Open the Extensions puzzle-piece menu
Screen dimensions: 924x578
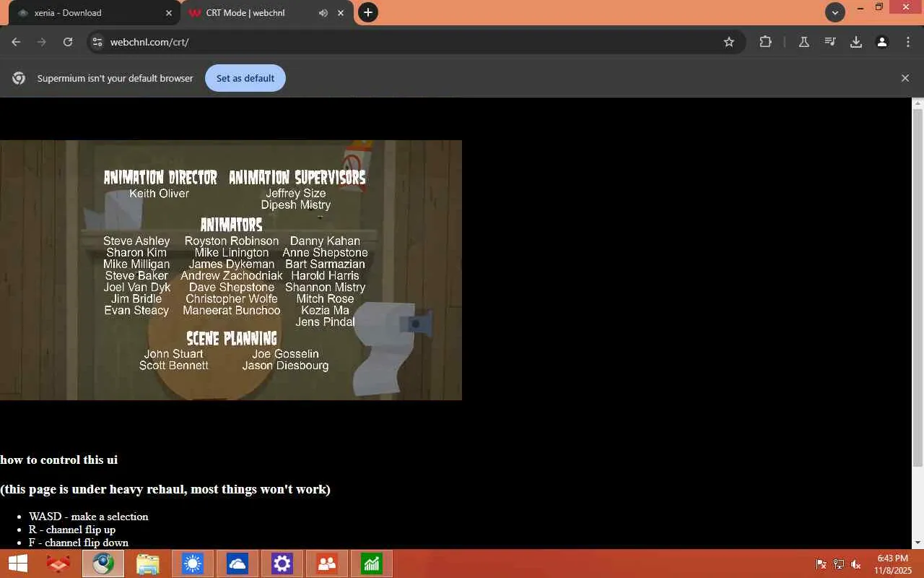(x=766, y=42)
